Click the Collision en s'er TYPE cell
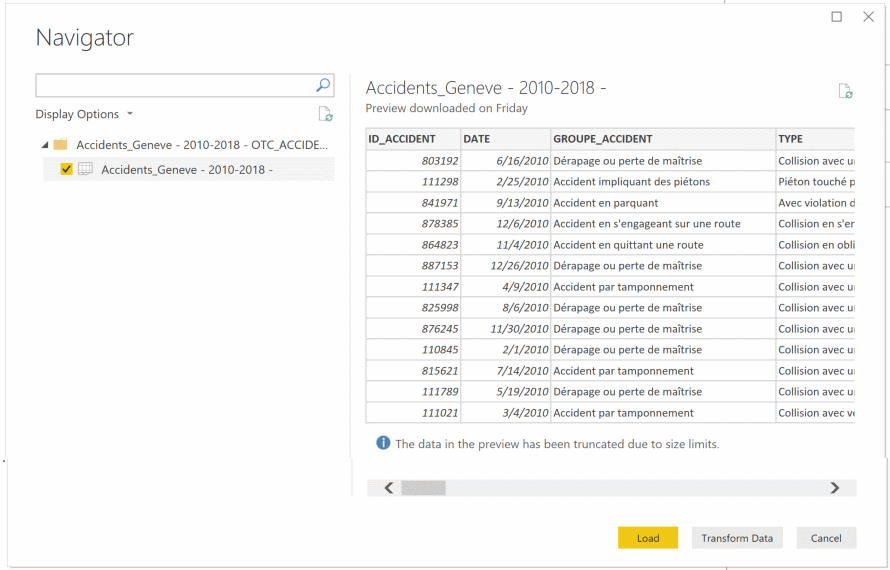The image size is (890, 570). pos(815,224)
